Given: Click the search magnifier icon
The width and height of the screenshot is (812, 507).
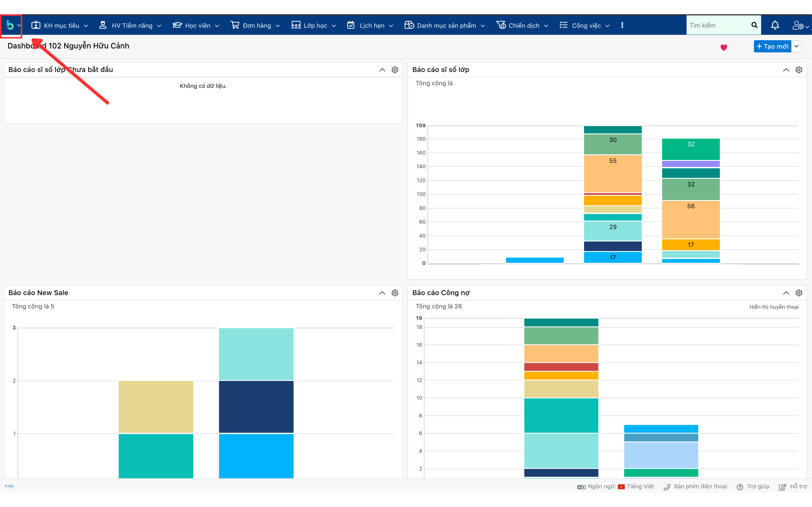Looking at the screenshot, I should tap(754, 25).
